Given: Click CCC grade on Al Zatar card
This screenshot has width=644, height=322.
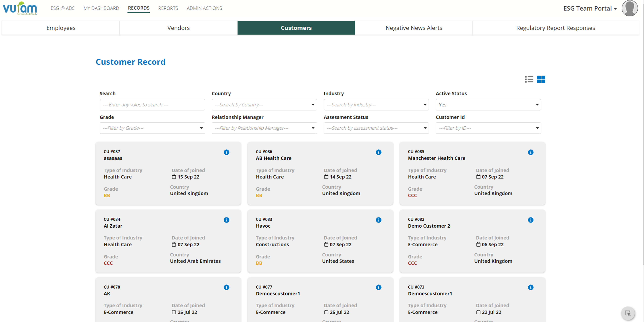Looking at the screenshot, I should coord(108,263).
